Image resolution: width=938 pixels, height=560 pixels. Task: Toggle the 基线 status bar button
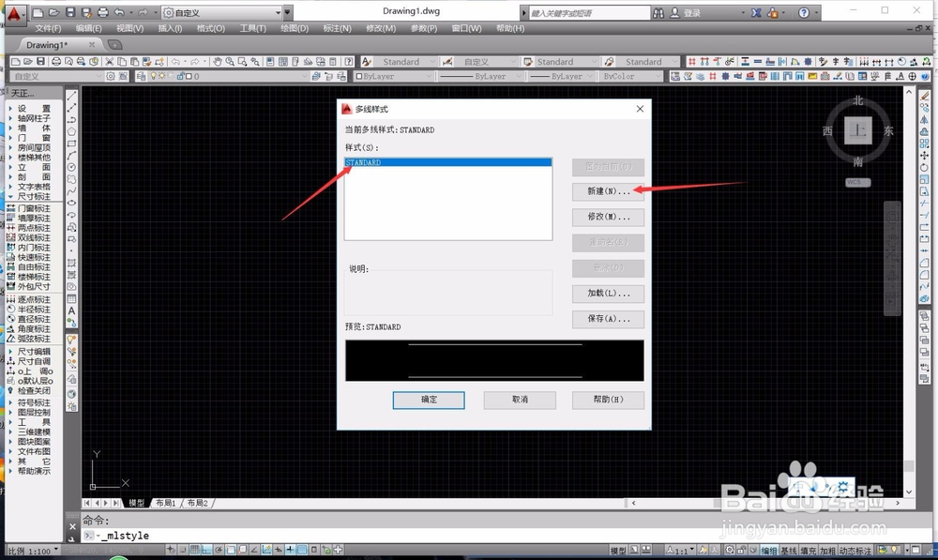click(789, 551)
